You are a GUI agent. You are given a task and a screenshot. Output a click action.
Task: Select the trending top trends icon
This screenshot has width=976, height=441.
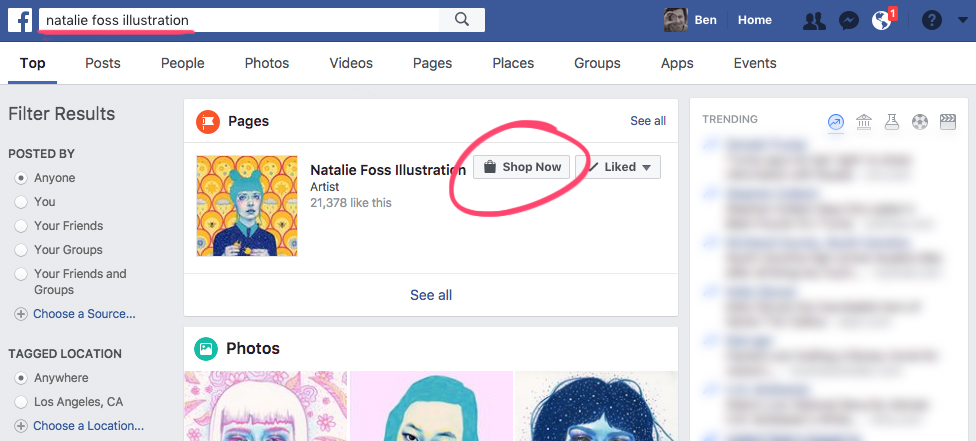point(835,121)
